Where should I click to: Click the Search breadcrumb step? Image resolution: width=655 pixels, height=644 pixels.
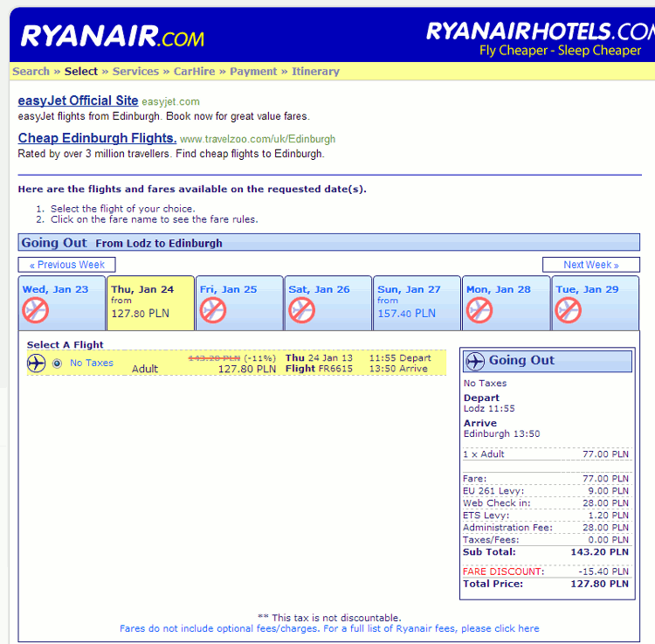click(31, 72)
